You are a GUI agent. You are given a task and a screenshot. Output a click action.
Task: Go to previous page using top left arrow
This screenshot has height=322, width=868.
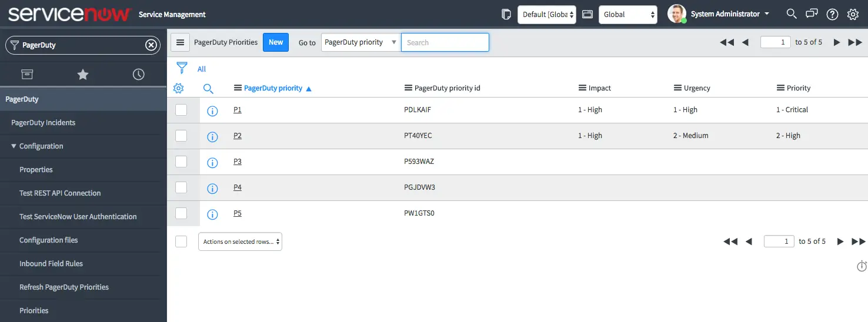[745, 42]
